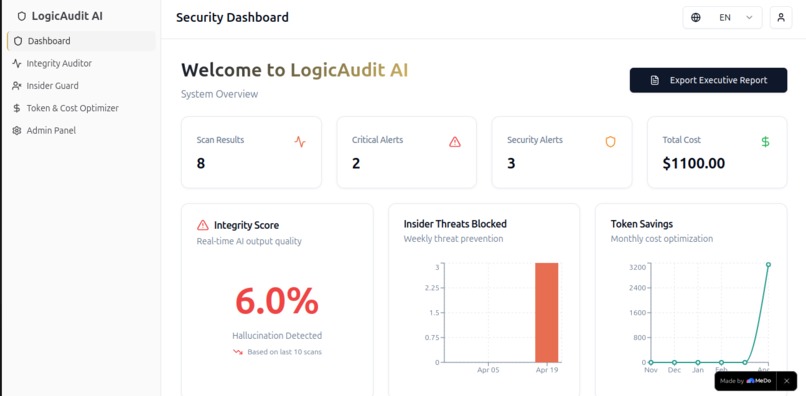The height and width of the screenshot is (396, 806).
Task: Open the user profile icon button
Action: click(x=781, y=17)
